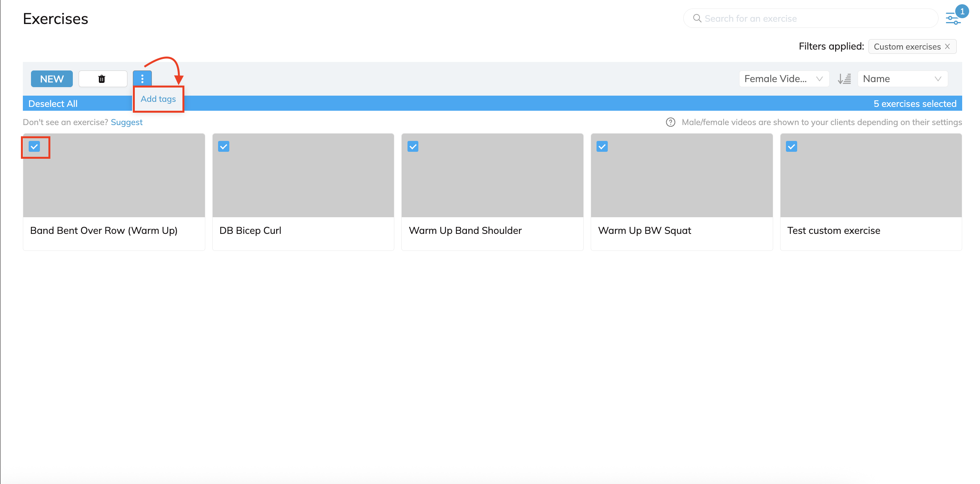Viewport: 980px width, 484px height.
Task: Expand the Female Video dropdown
Action: tap(784, 79)
